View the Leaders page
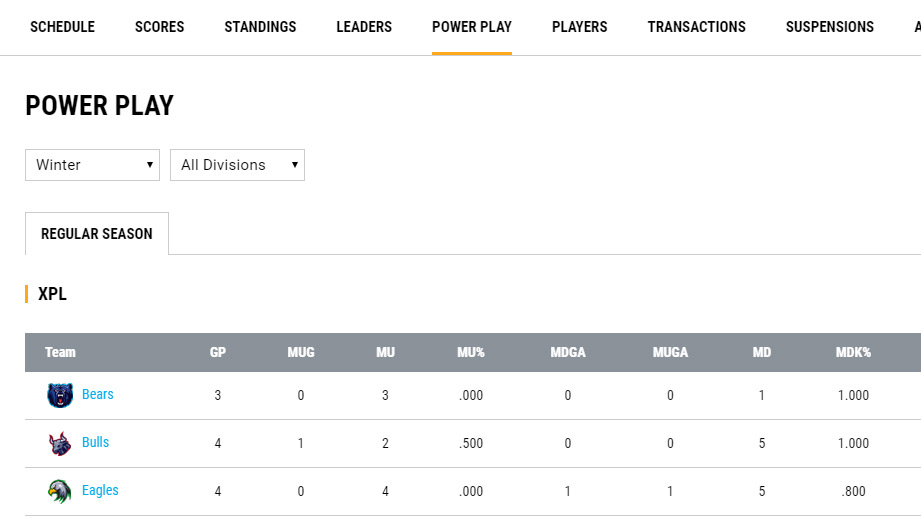The image size is (921, 518). 364,27
